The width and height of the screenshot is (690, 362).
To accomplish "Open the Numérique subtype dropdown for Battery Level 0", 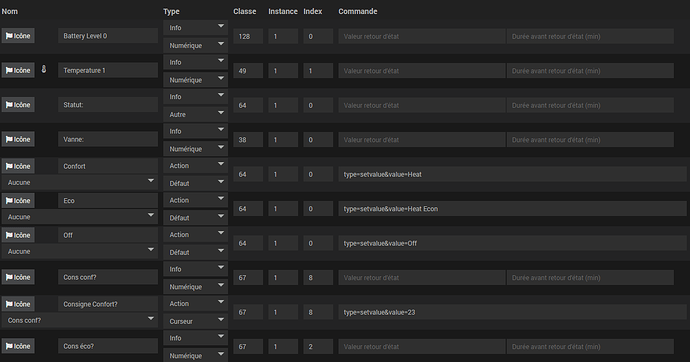I will (195, 45).
